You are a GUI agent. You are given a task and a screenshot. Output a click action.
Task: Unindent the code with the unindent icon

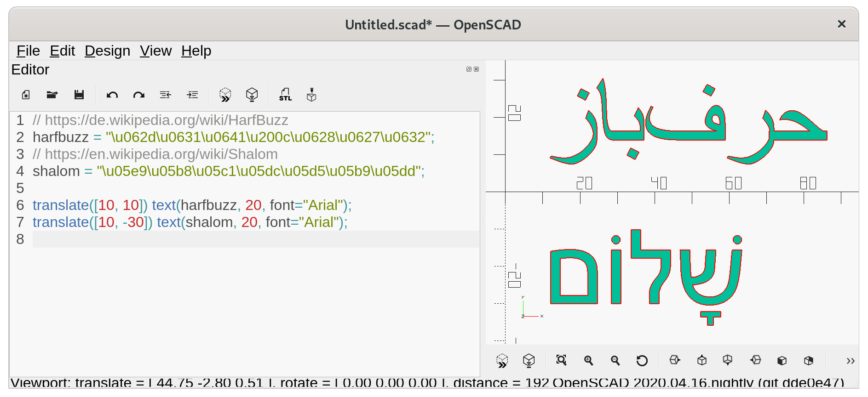pos(166,95)
